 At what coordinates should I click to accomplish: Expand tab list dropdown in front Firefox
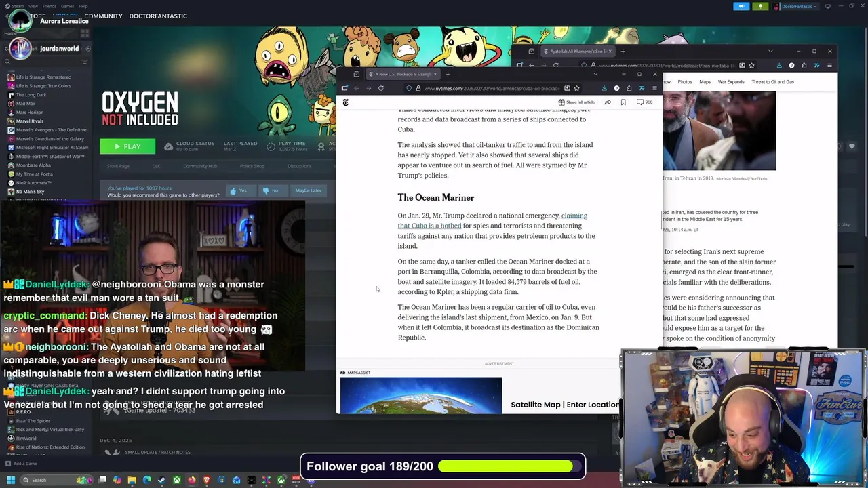tap(595, 74)
